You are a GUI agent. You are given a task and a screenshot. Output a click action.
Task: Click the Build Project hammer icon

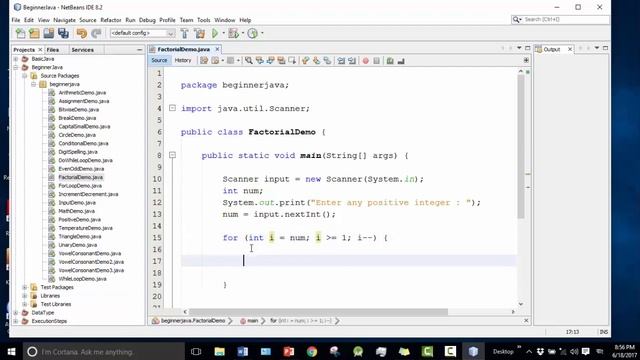coord(184,33)
